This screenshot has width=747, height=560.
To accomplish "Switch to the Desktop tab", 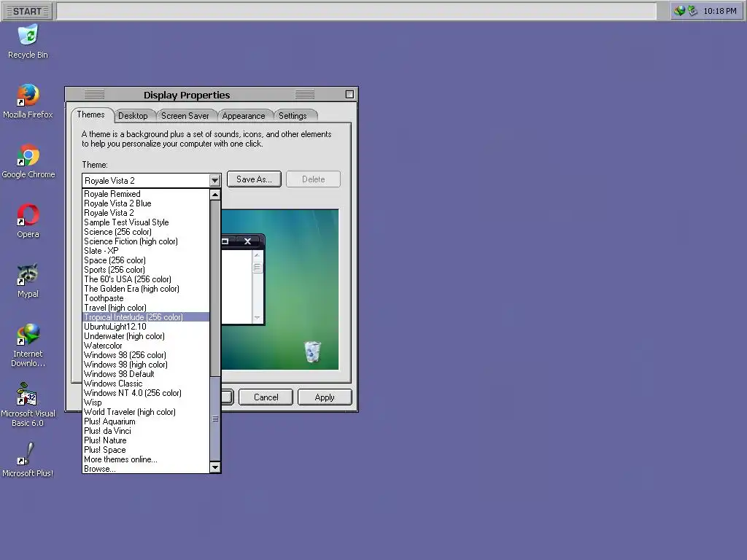I will tap(133, 116).
